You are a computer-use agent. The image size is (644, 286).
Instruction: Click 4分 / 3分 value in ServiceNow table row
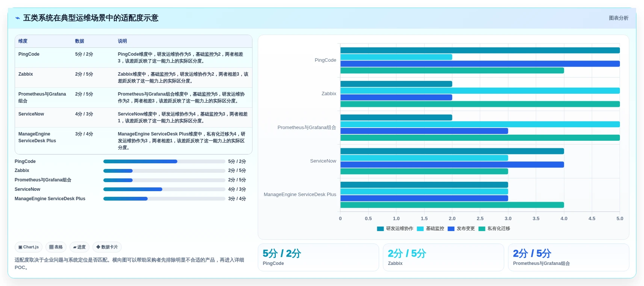[x=84, y=114]
